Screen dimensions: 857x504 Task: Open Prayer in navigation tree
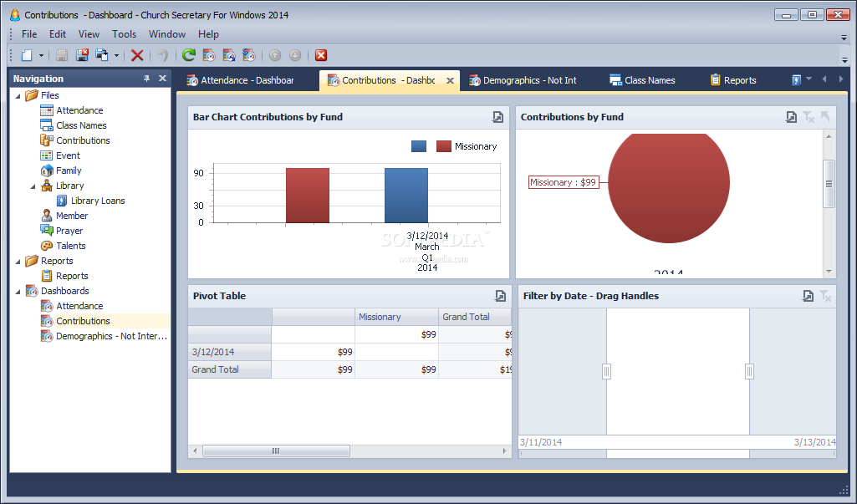[x=69, y=231]
